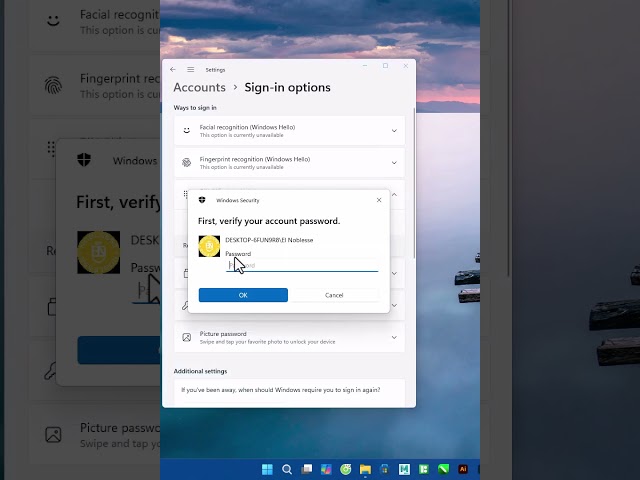
Task: Expand the row chevron right of password field
Action: [394, 273]
